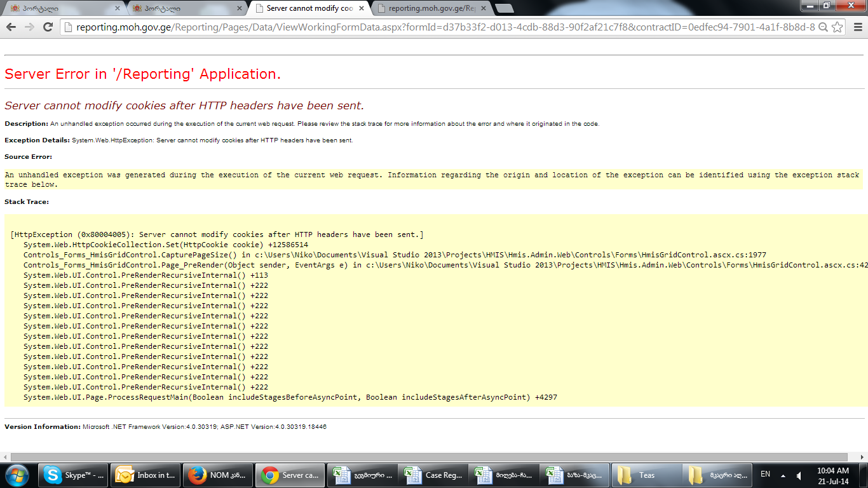Click the volume speaker icon in tray
868x488 pixels.
point(797,475)
